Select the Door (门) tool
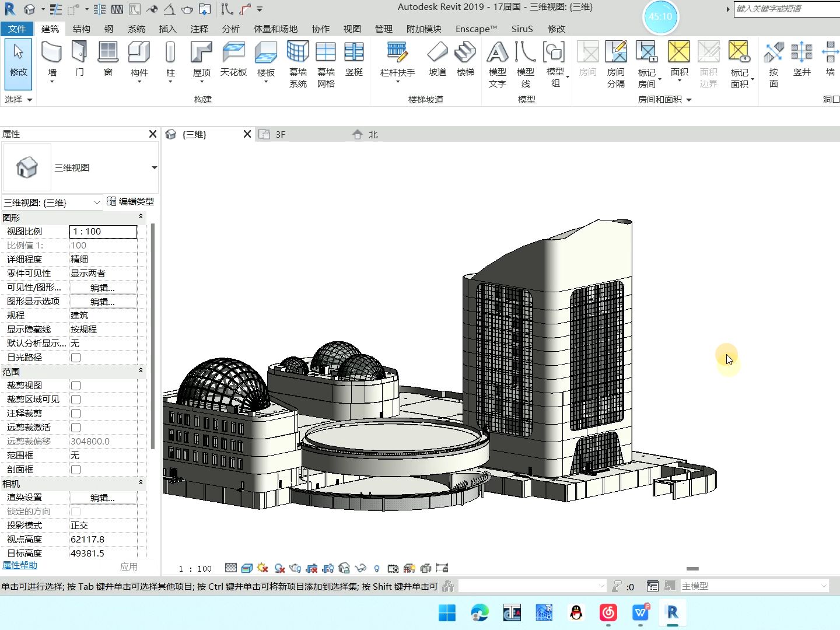Image resolution: width=840 pixels, height=630 pixels. pyautogui.click(x=79, y=59)
